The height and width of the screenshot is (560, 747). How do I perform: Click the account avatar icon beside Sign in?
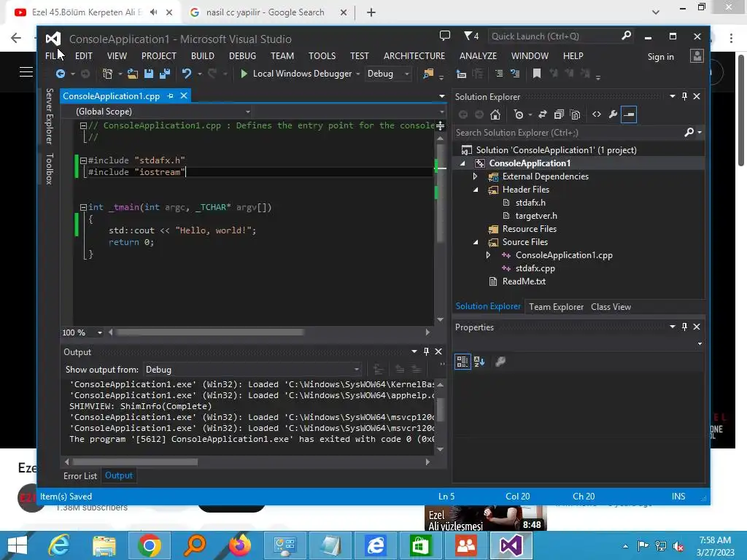[x=697, y=56]
